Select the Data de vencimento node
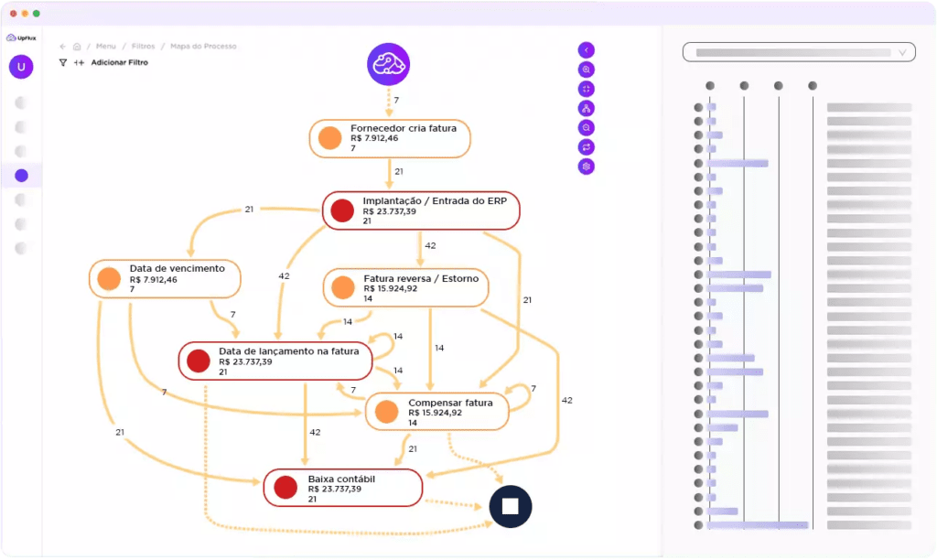This screenshot has height=560, width=937. pos(165,278)
